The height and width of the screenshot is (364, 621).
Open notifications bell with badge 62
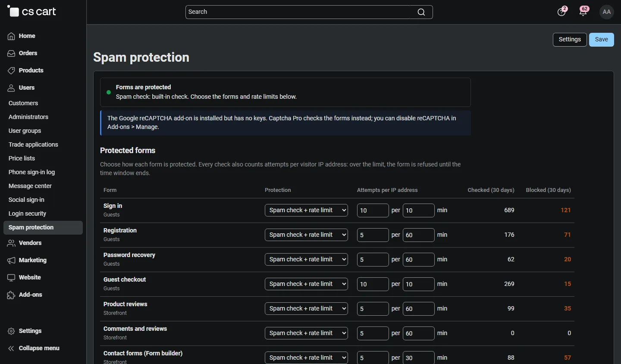click(x=583, y=12)
